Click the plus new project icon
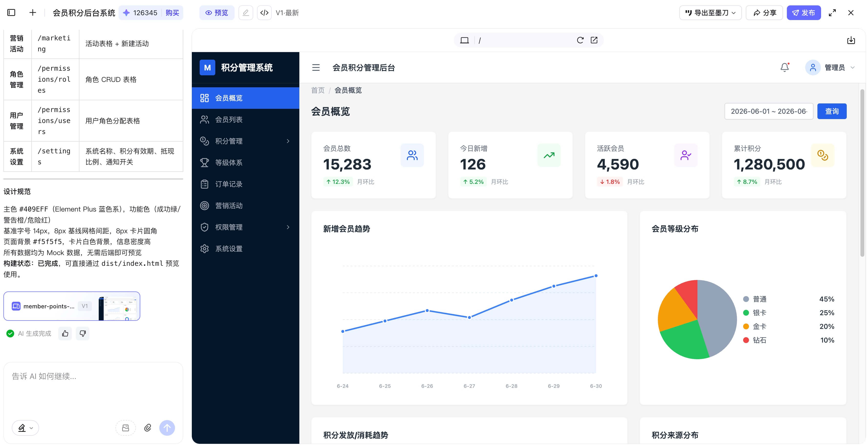This screenshot has width=868, height=446. (33, 13)
